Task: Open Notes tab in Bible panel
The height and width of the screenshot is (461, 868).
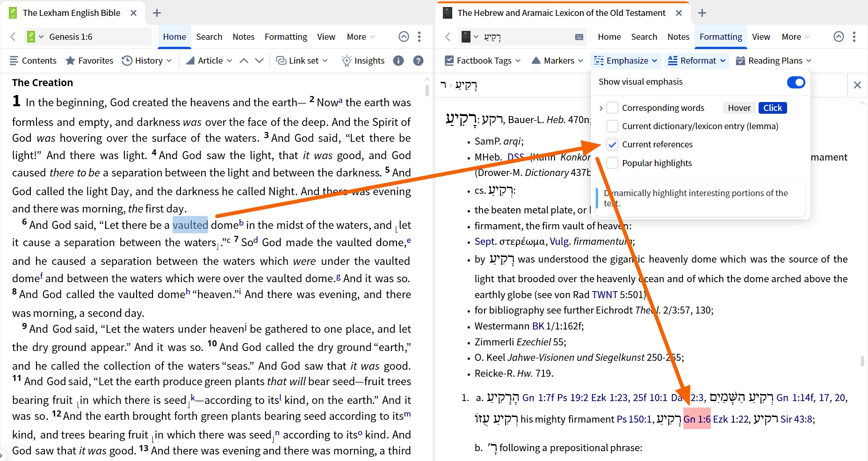Action: point(244,37)
